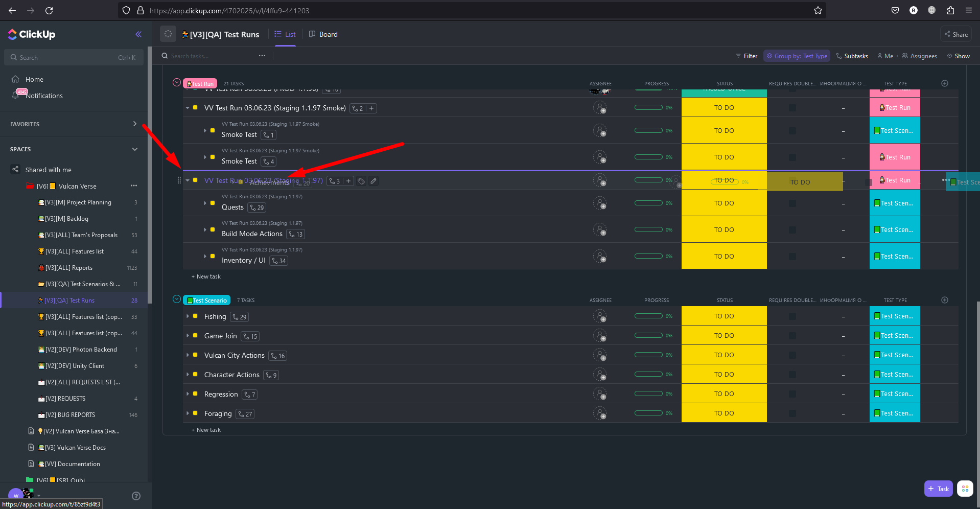Screen dimensions: 980x509
Task: Bookmark this page with star icon
Action: click(x=818, y=10)
